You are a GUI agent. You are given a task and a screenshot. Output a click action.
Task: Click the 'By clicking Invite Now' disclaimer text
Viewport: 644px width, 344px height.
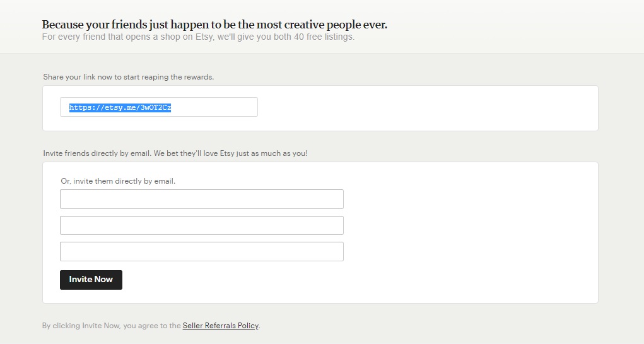click(x=111, y=326)
